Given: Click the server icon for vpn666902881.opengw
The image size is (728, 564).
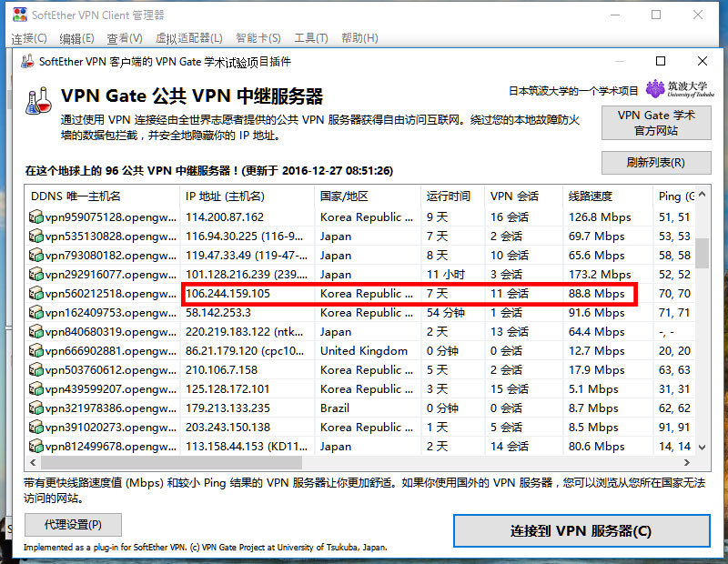Looking at the screenshot, I should point(36,351).
